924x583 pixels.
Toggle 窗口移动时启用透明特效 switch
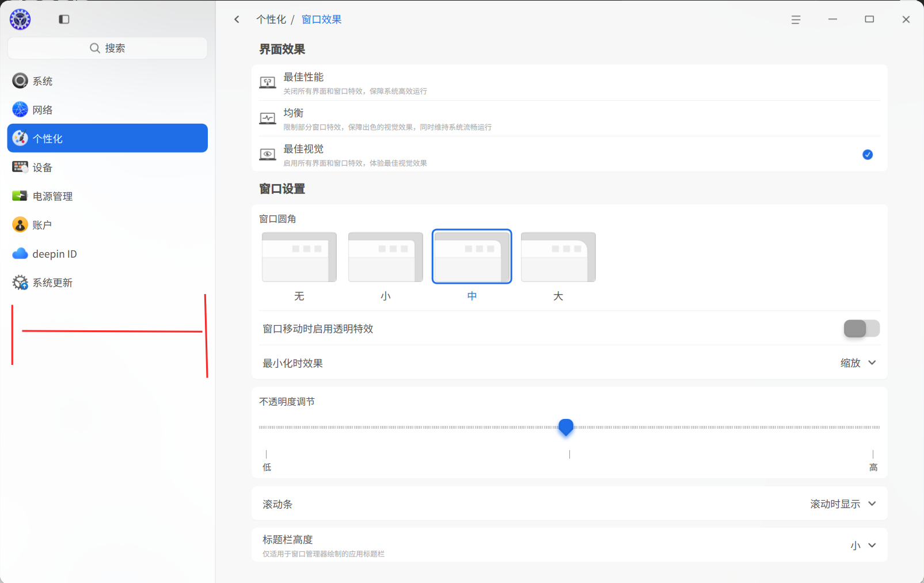coord(861,329)
